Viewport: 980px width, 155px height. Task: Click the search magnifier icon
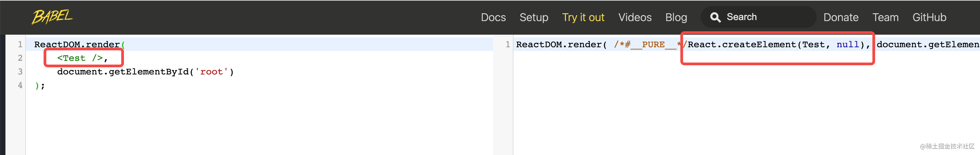pyautogui.click(x=715, y=17)
